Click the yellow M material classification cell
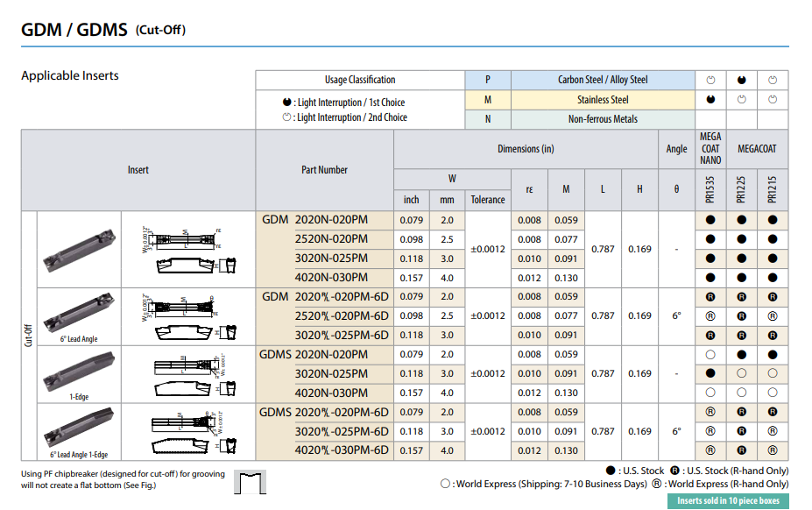Image resolution: width=812 pixels, height=510 pixels. pos(488,100)
